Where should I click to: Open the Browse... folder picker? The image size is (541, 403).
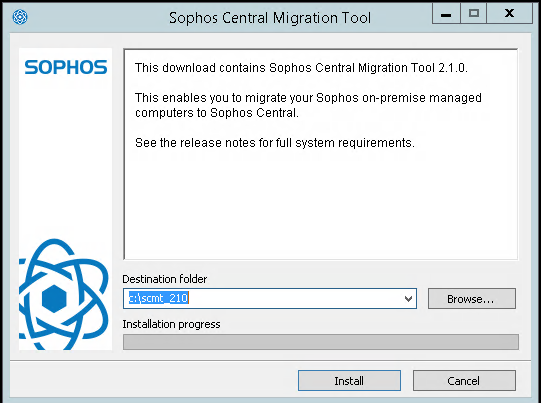click(472, 298)
